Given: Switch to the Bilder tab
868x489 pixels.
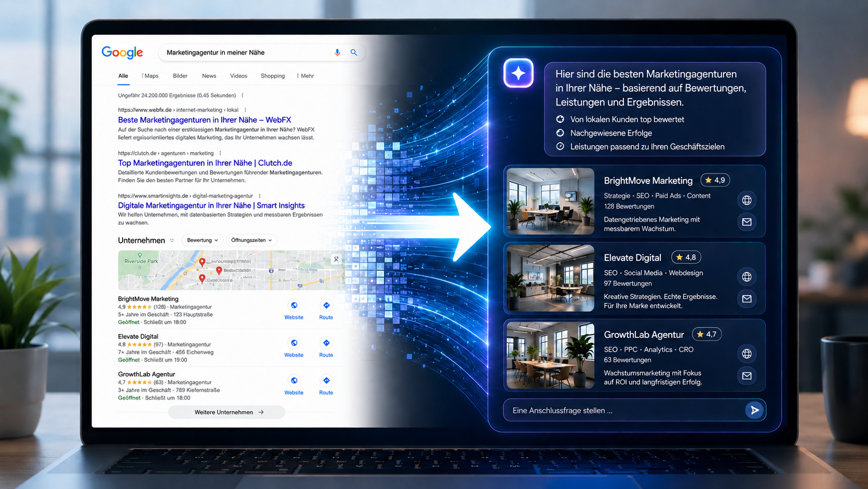Looking at the screenshot, I should [x=180, y=76].
